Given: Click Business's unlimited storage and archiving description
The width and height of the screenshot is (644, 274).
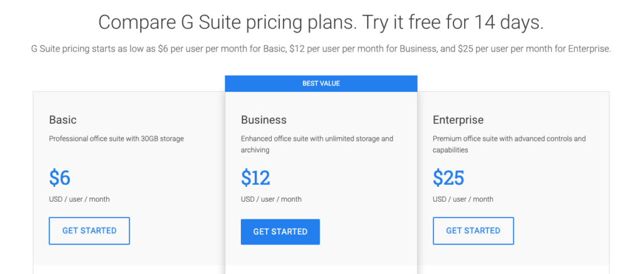Looking at the screenshot, I should (317, 145).
